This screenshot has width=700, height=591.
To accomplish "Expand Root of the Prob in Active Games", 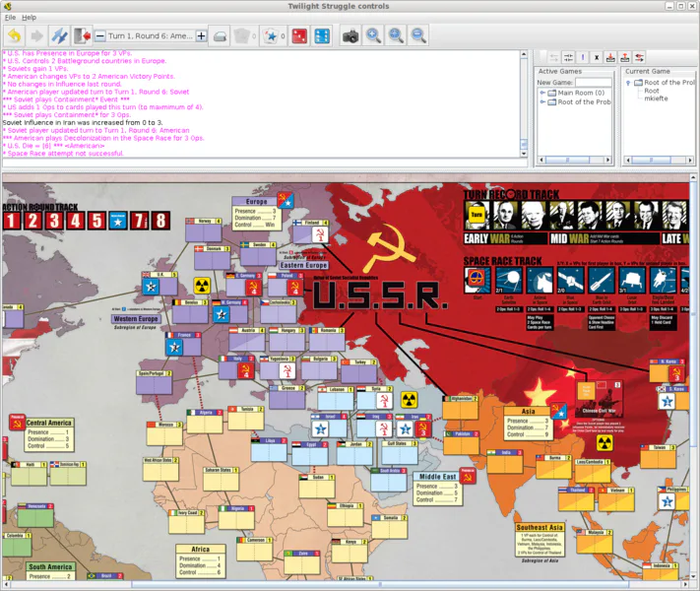I will pos(542,102).
